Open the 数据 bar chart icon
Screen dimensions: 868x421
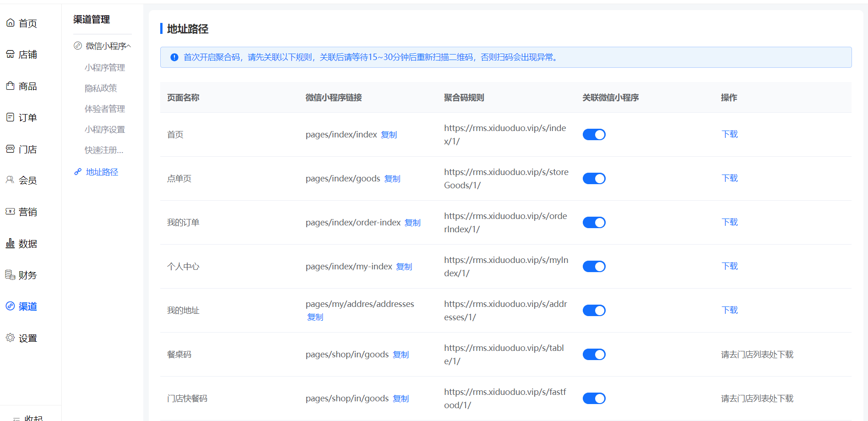click(x=10, y=243)
